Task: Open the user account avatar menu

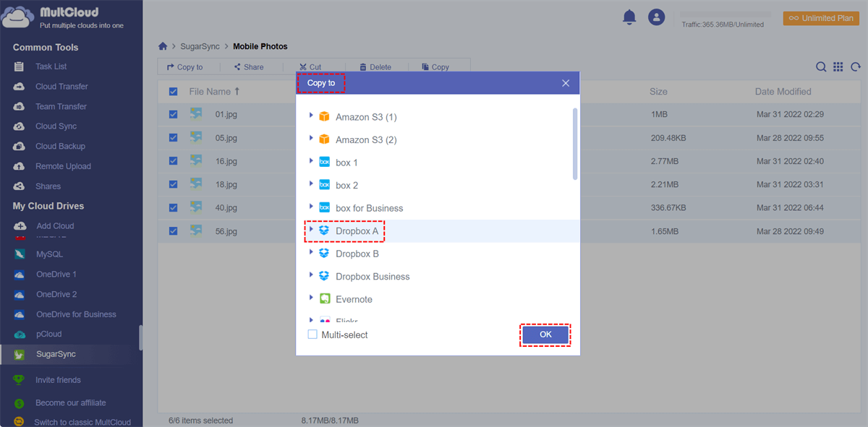Action: pos(656,17)
